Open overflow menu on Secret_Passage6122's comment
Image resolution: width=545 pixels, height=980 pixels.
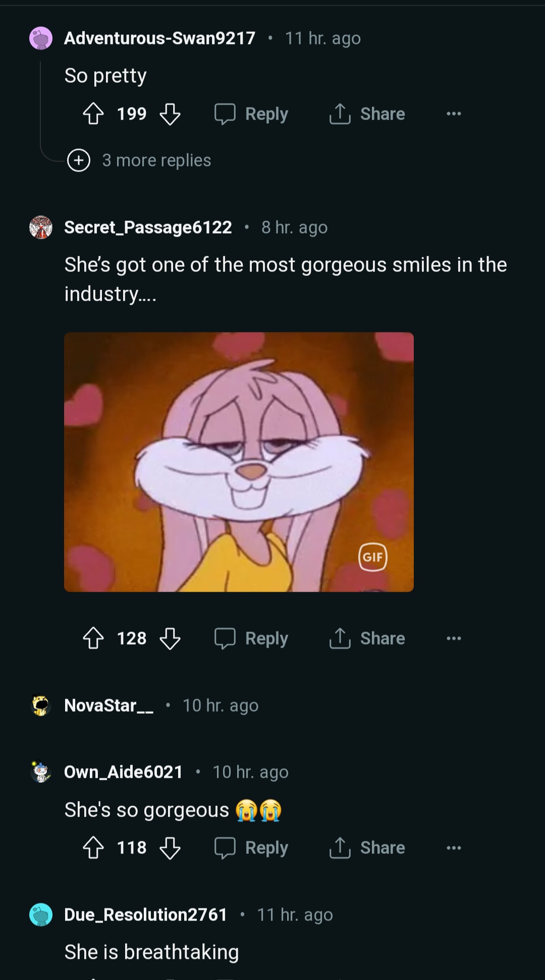point(454,639)
